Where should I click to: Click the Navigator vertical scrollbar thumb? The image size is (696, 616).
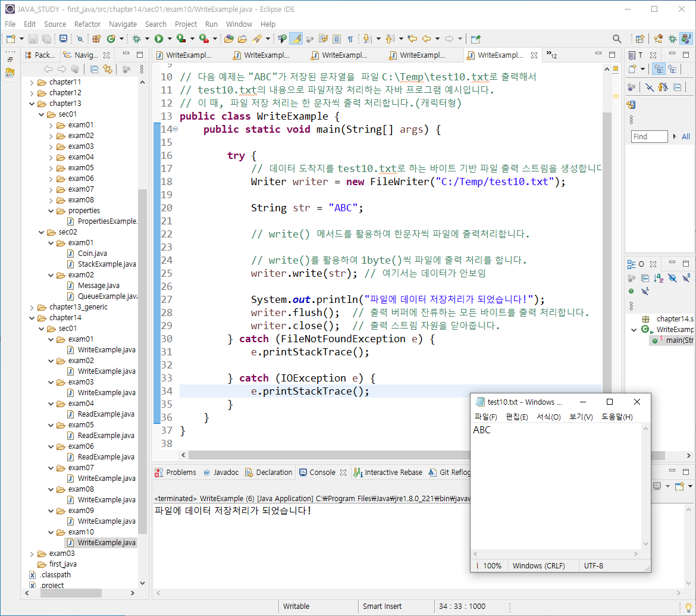143,361
